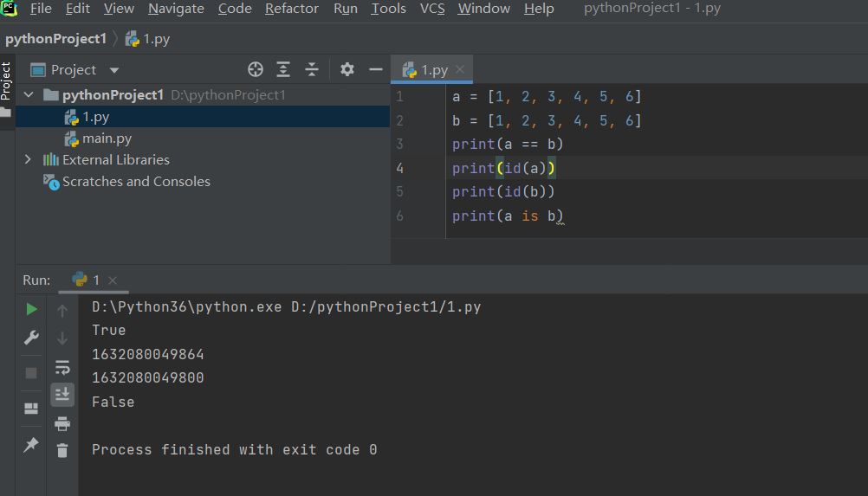Open the Project view dropdown
This screenshot has height=496, width=868.
[114, 70]
